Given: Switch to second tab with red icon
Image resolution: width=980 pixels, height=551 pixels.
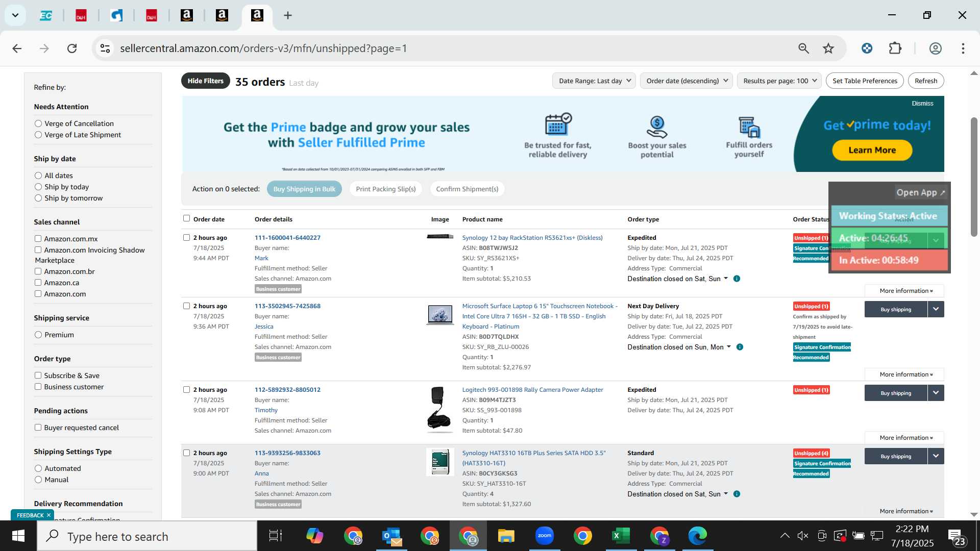Looking at the screenshot, I should [81, 15].
